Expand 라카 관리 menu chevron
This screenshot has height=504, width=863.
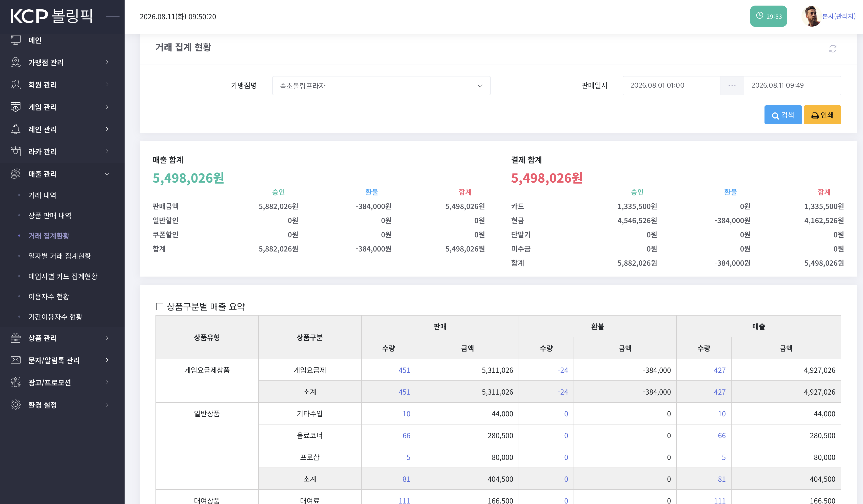(x=107, y=151)
